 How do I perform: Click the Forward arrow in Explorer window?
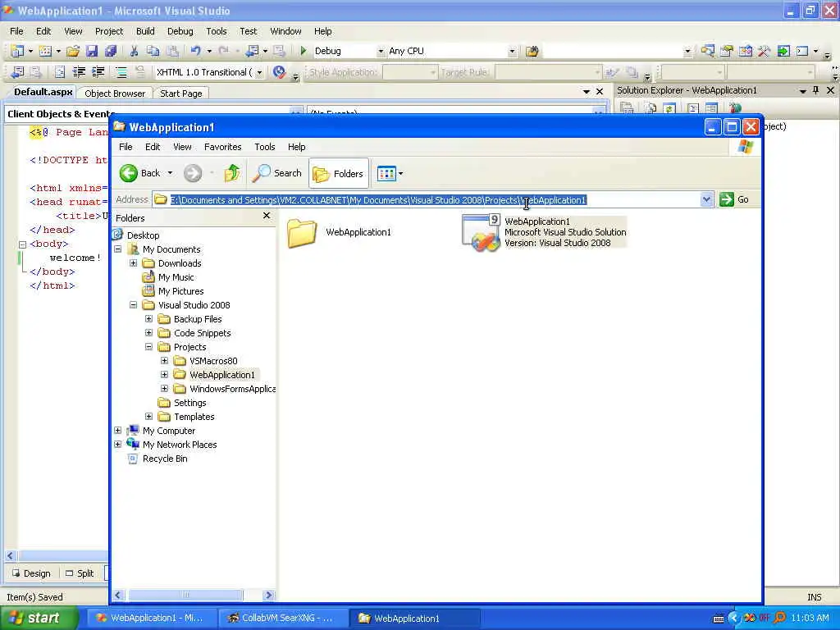[x=193, y=173]
